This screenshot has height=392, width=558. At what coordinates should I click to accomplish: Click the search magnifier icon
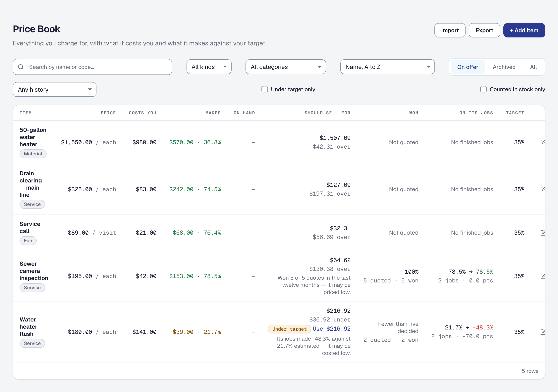point(21,67)
